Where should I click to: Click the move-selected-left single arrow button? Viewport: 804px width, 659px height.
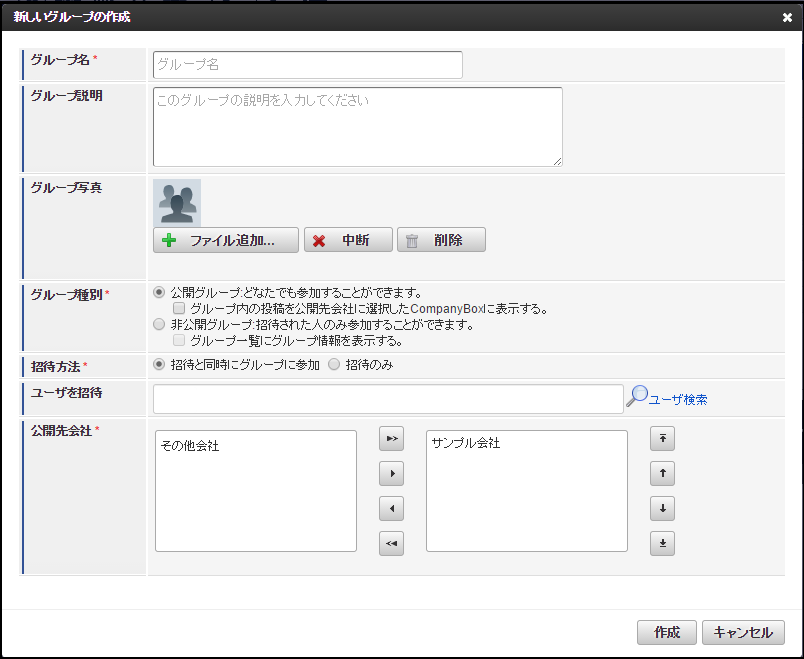pyautogui.click(x=391, y=508)
